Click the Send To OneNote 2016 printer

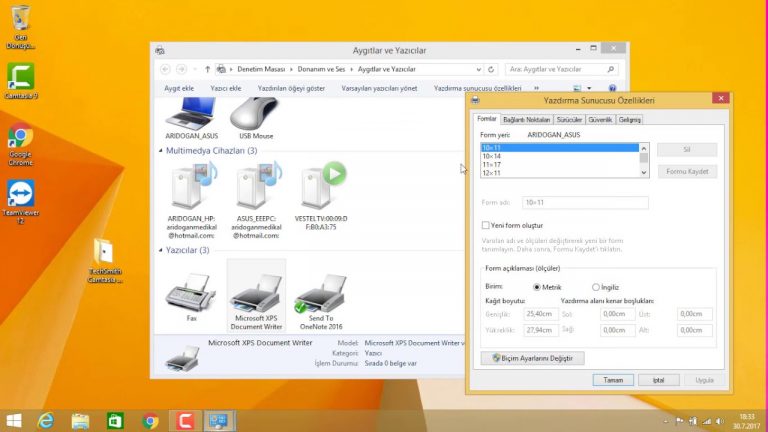(x=321, y=296)
